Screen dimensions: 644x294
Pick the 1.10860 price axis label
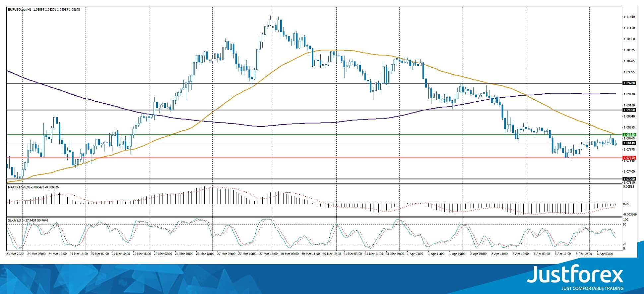(x=629, y=39)
